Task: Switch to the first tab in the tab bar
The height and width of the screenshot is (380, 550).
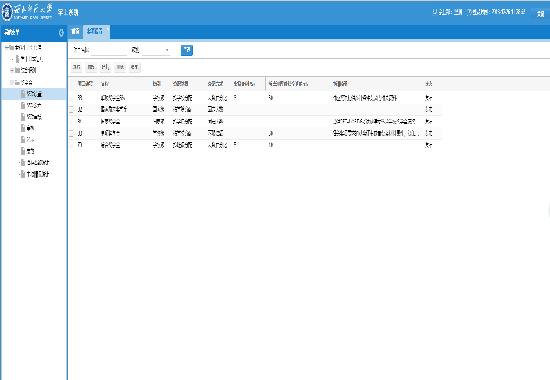Action: coord(75,32)
